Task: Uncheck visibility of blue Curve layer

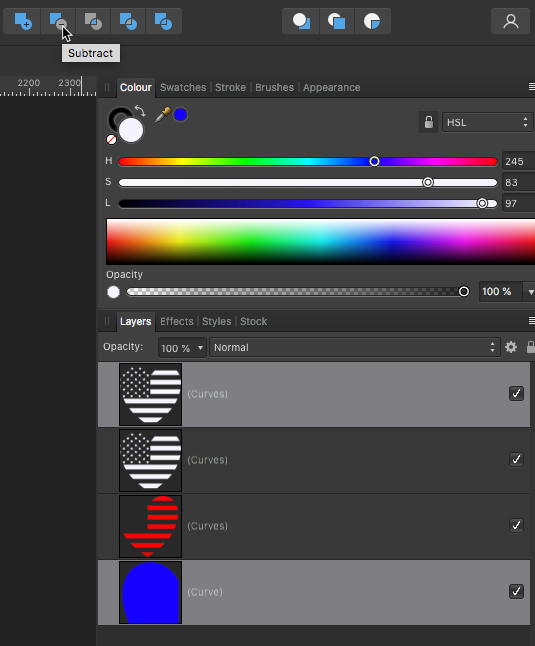Action: [x=516, y=591]
